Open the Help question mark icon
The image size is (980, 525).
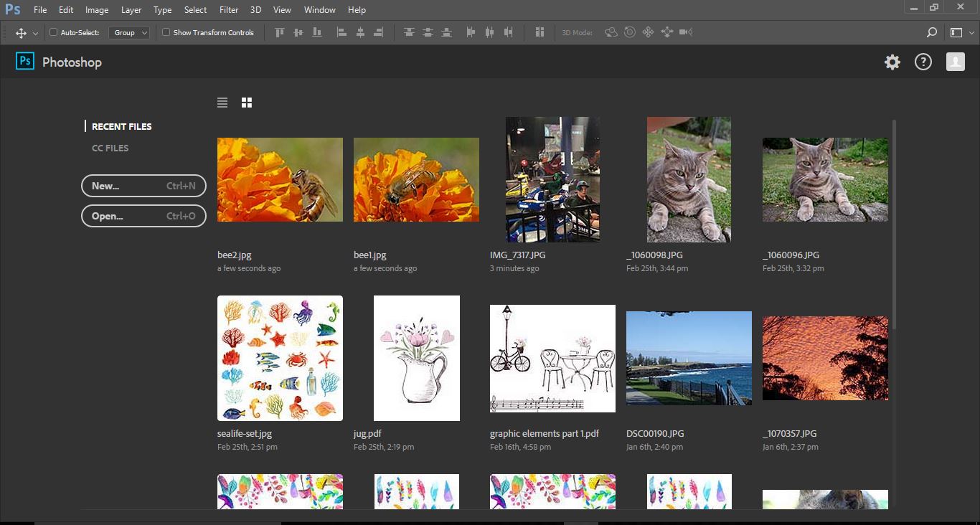[923, 62]
